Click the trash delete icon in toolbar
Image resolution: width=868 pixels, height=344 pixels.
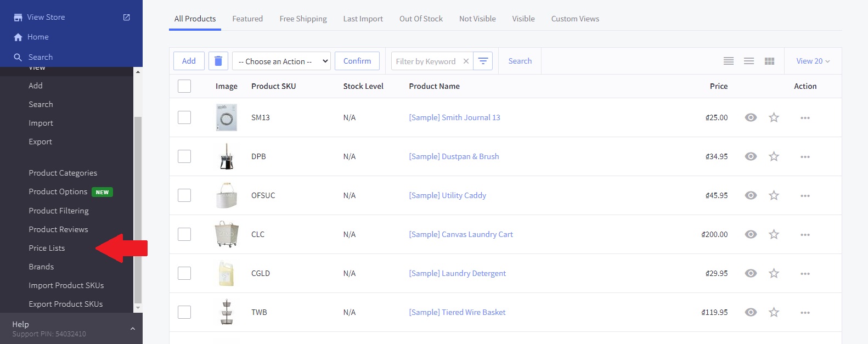(x=218, y=61)
